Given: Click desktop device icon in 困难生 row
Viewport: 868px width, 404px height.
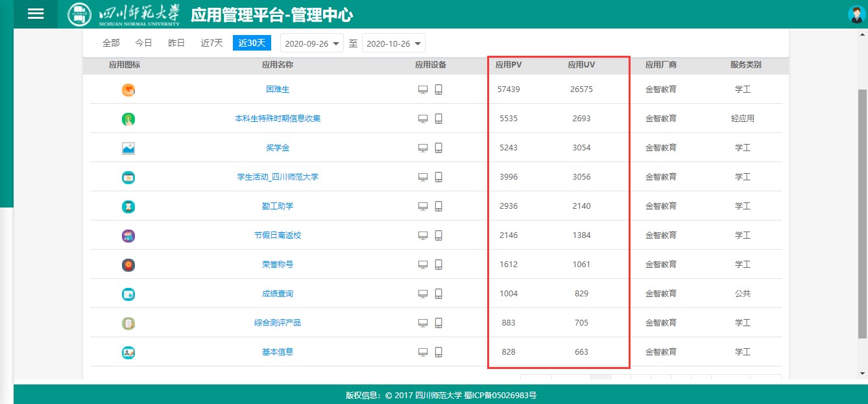Looking at the screenshot, I should click(x=423, y=89).
